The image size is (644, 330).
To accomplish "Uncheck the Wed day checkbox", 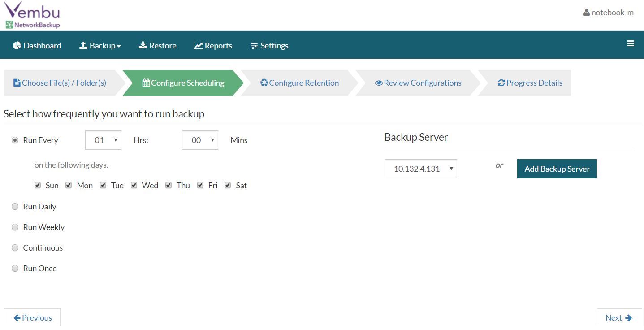I will tap(134, 185).
